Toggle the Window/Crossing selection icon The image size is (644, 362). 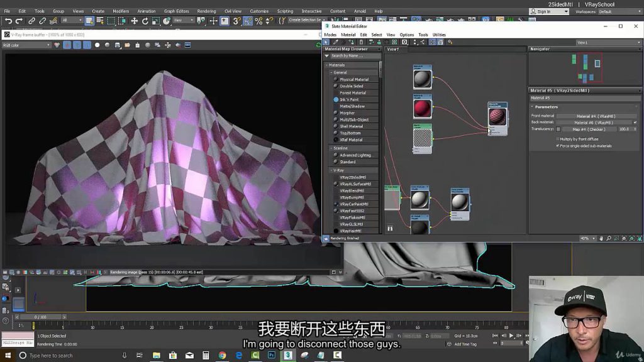(122, 21)
